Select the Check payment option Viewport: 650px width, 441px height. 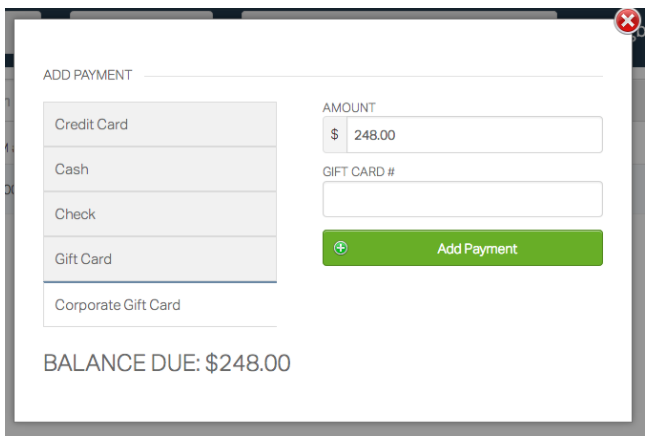[x=160, y=214]
